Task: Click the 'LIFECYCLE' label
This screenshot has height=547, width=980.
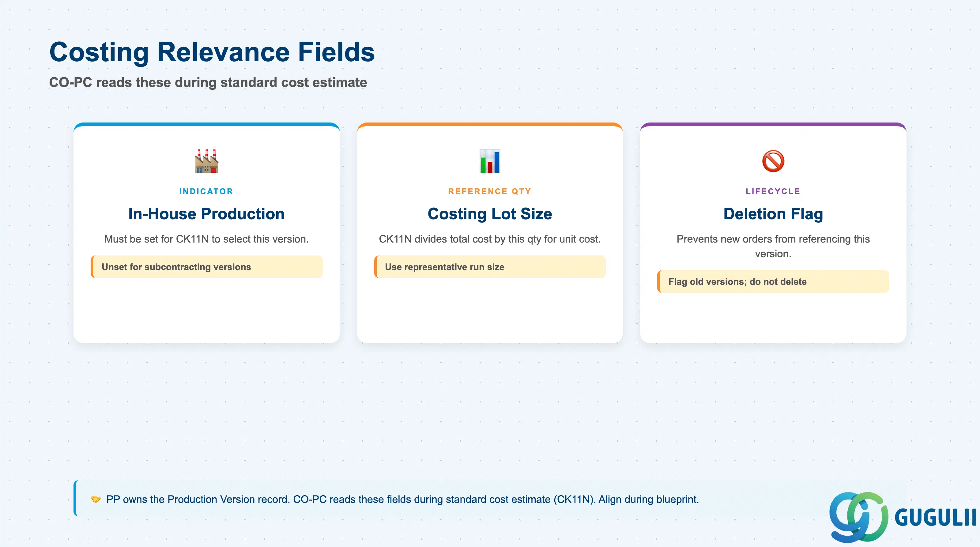Action: [x=773, y=191]
